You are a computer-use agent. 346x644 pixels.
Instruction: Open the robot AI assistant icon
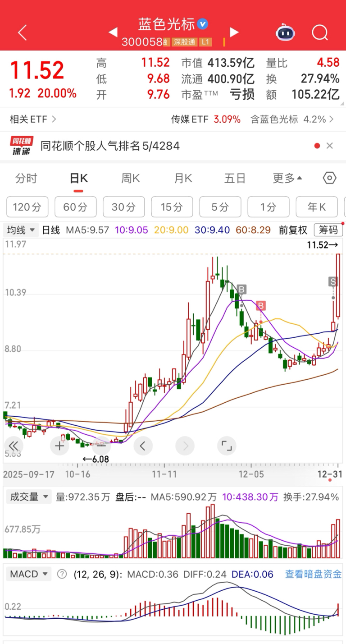coord(285,32)
